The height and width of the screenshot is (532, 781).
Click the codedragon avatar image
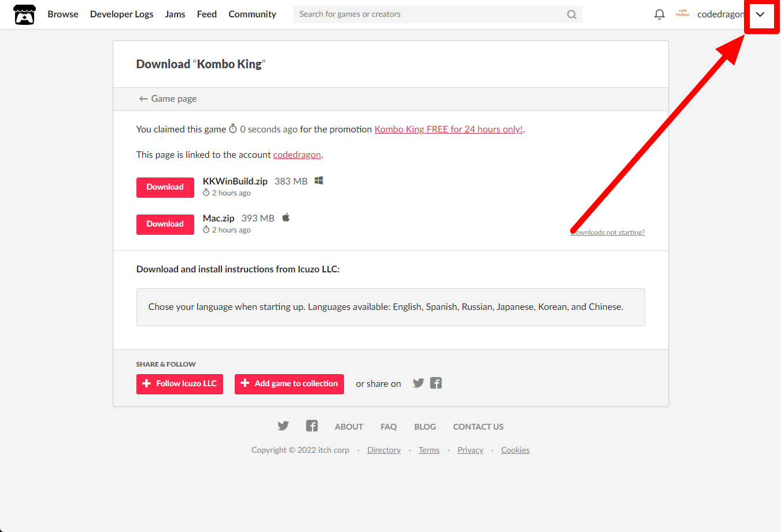pyautogui.click(x=683, y=14)
